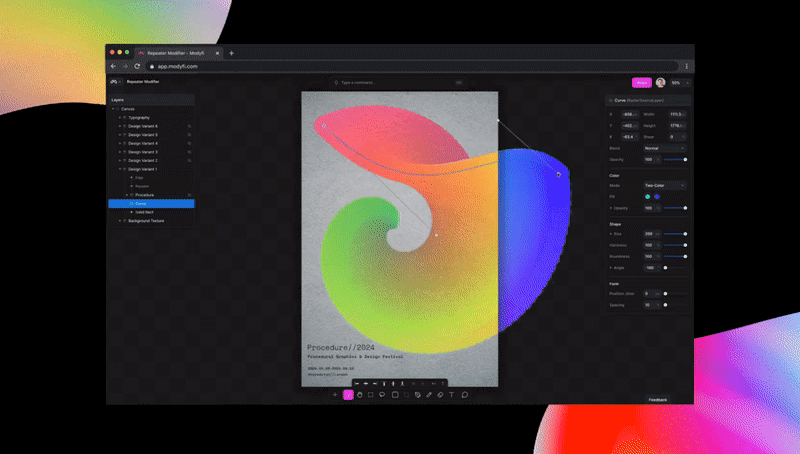Expand the Background Texture group
This screenshot has height=454, width=800.
click(x=120, y=221)
